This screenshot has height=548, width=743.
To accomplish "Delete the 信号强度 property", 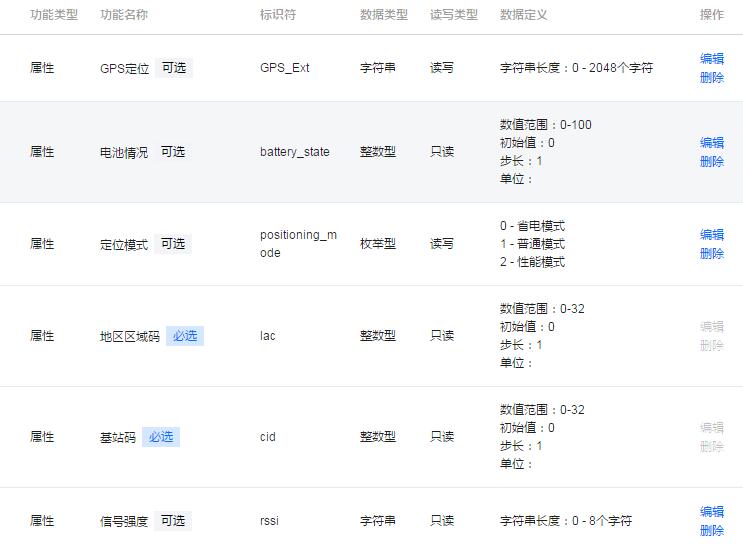I will click(x=712, y=531).
